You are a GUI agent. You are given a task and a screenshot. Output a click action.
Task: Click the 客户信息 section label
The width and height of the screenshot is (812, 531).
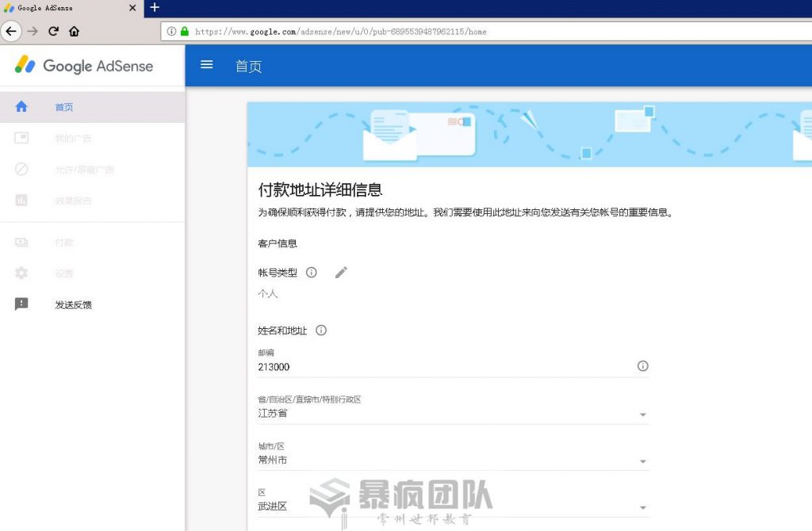278,243
